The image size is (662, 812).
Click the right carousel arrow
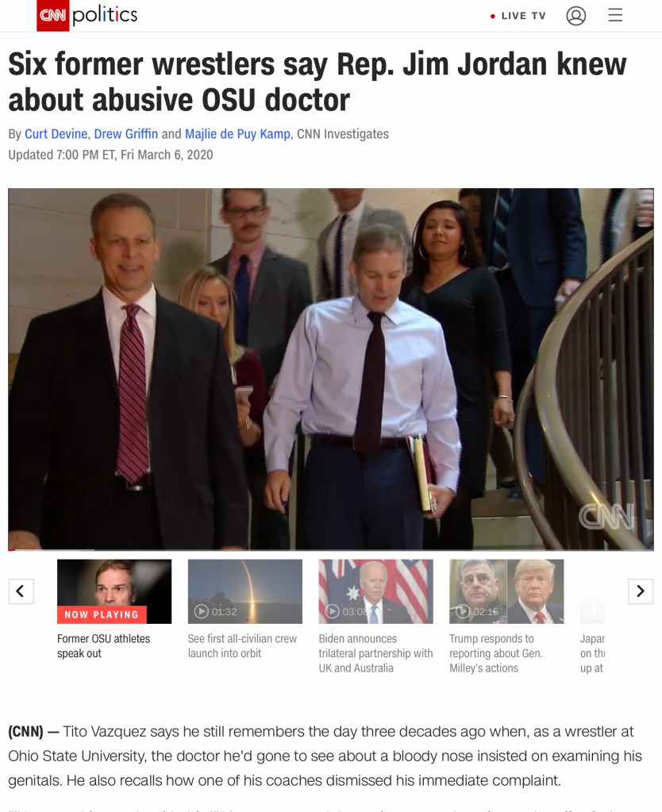pos(641,591)
